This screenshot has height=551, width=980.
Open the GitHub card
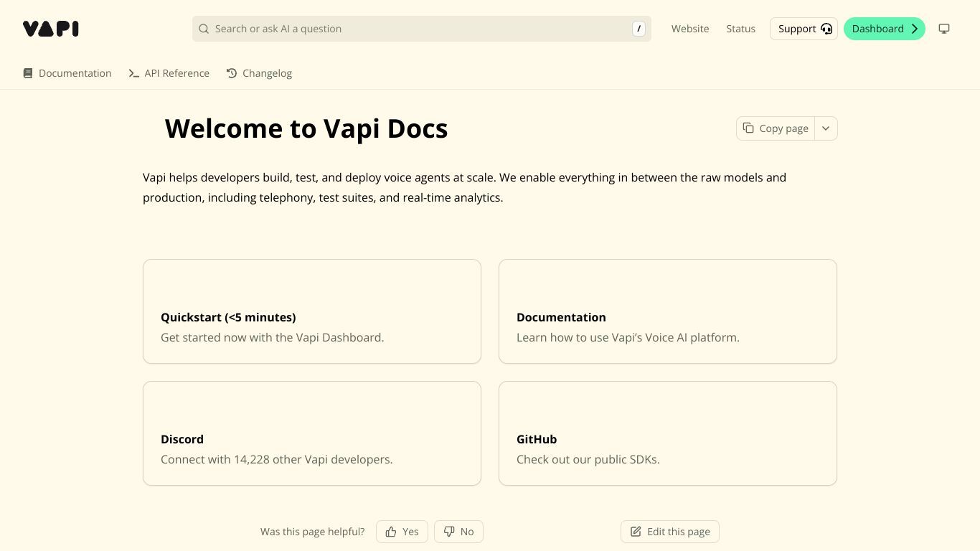668,433
